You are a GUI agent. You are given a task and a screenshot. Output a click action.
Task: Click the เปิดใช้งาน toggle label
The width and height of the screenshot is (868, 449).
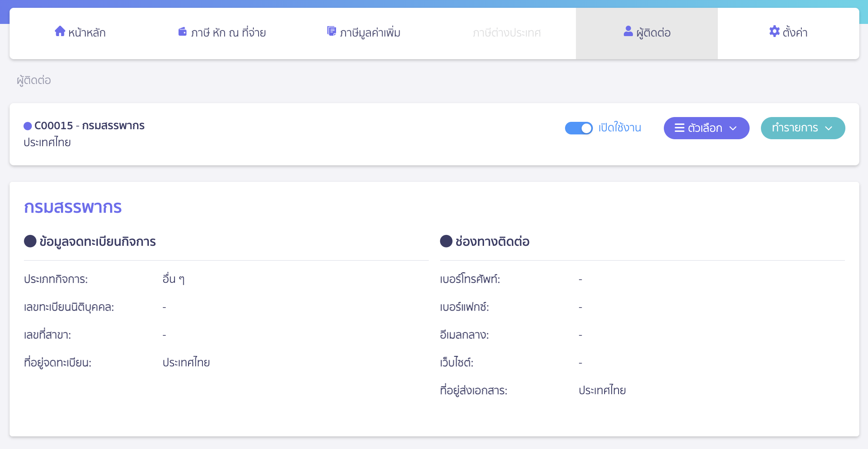[x=619, y=128]
